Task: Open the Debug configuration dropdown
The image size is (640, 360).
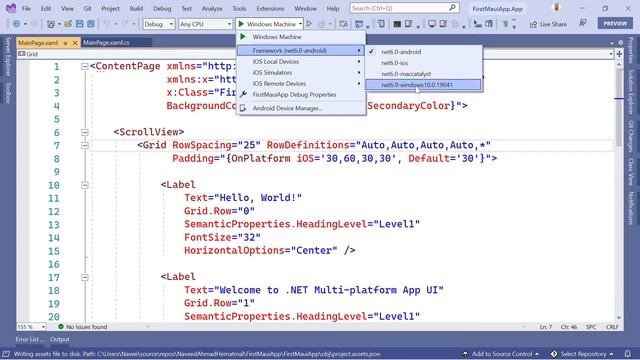Action: (x=158, y=24)
